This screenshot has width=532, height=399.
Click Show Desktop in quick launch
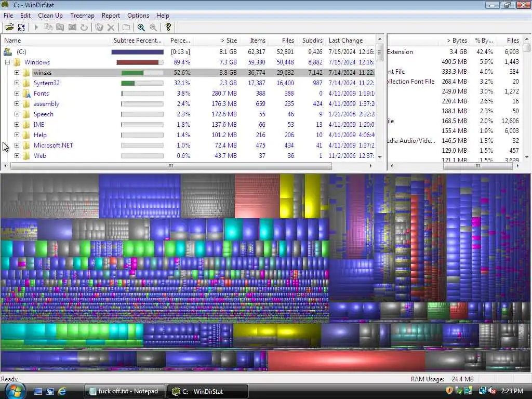(38, 391)
